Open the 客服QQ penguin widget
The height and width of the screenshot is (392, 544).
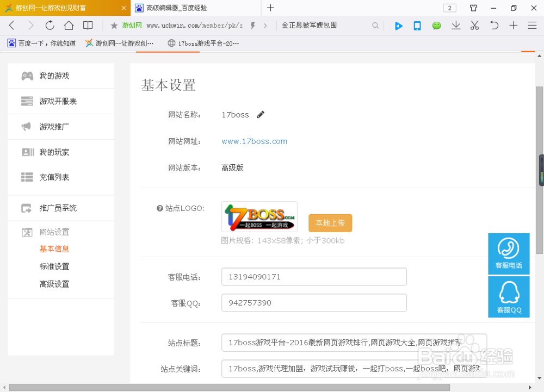coord(509,297)
